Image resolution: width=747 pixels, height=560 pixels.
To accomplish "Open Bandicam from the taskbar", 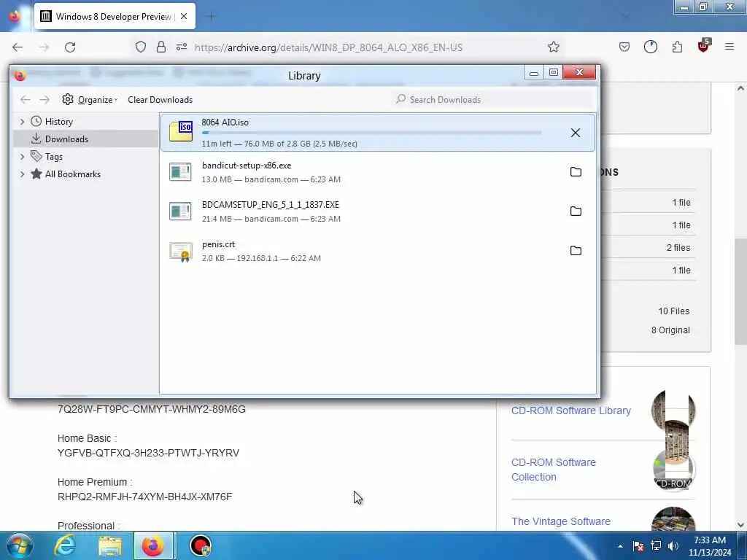I will [x=200, y=545].
